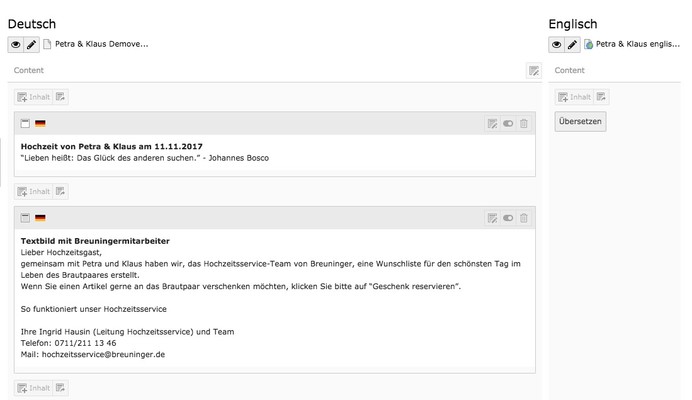This screenshot has width=692, height=400.
Task: Paste icon next to bottom Inhalt button
Action: (60, 388)
